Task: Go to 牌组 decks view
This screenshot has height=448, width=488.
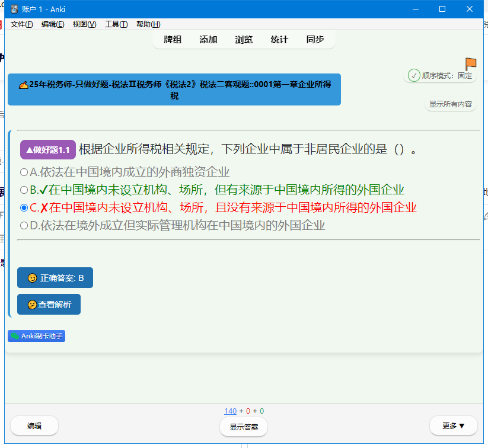Action: click(x=173, y=40)
